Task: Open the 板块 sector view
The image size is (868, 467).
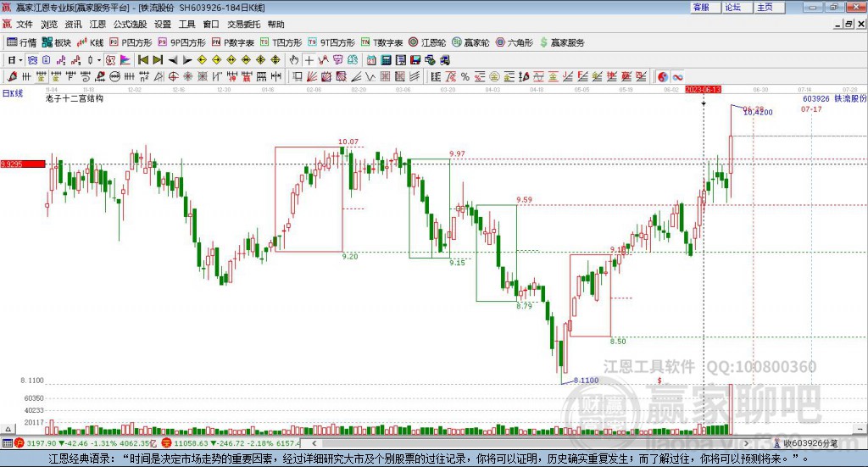Action: (57, 42)
